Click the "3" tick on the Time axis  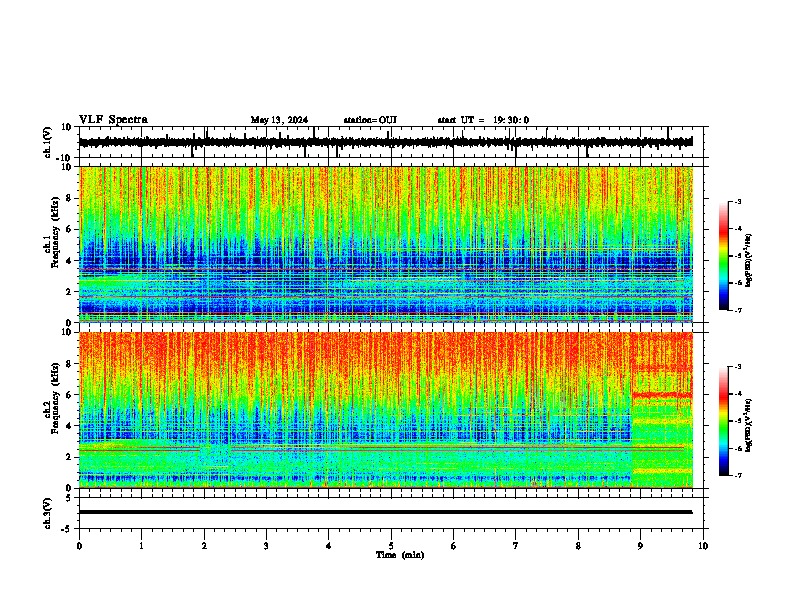pyautogui.click(x=266, y=546)
